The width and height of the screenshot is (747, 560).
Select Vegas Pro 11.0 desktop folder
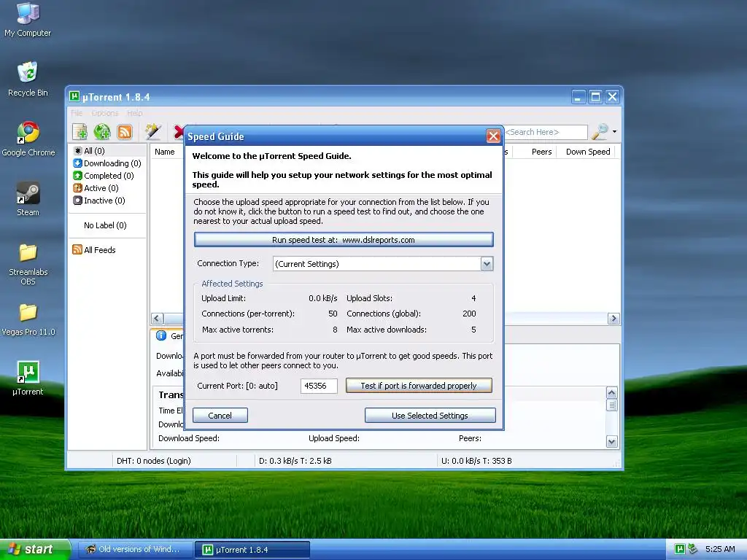pos(28,319)
